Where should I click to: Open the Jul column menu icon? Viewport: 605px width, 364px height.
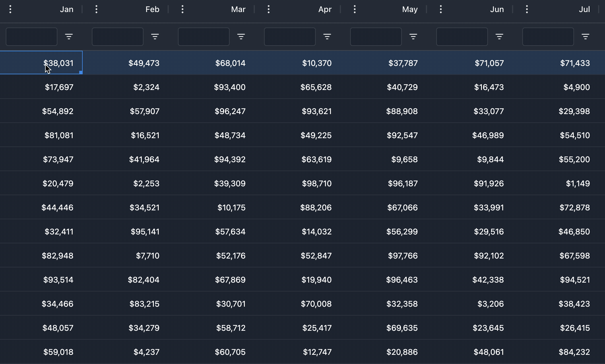tap(527, 9)
